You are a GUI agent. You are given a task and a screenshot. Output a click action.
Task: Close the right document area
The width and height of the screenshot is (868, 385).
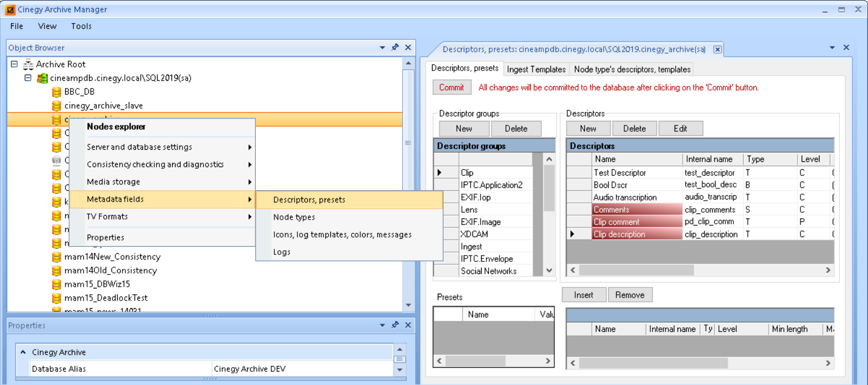pos(846,47)
